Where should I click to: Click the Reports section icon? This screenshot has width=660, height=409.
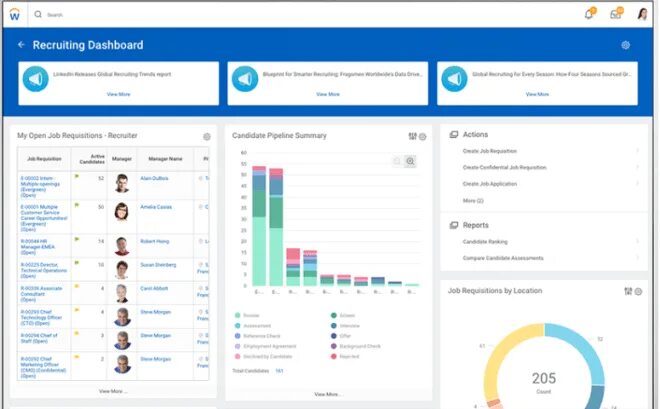pyautogui.click(x=454, y=225)
